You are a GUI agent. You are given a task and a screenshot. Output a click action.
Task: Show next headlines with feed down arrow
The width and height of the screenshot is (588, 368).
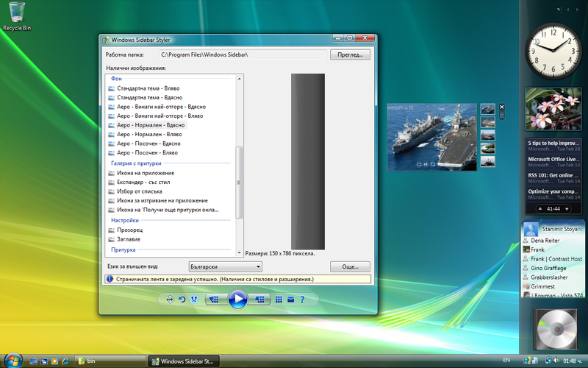[x=567, y=209]
